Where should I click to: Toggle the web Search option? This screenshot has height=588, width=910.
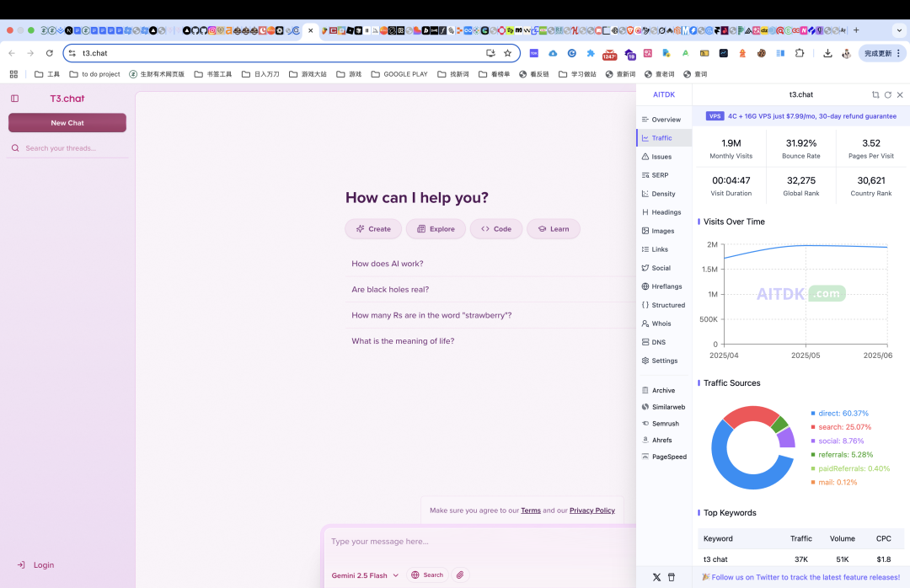pos(427,575)
